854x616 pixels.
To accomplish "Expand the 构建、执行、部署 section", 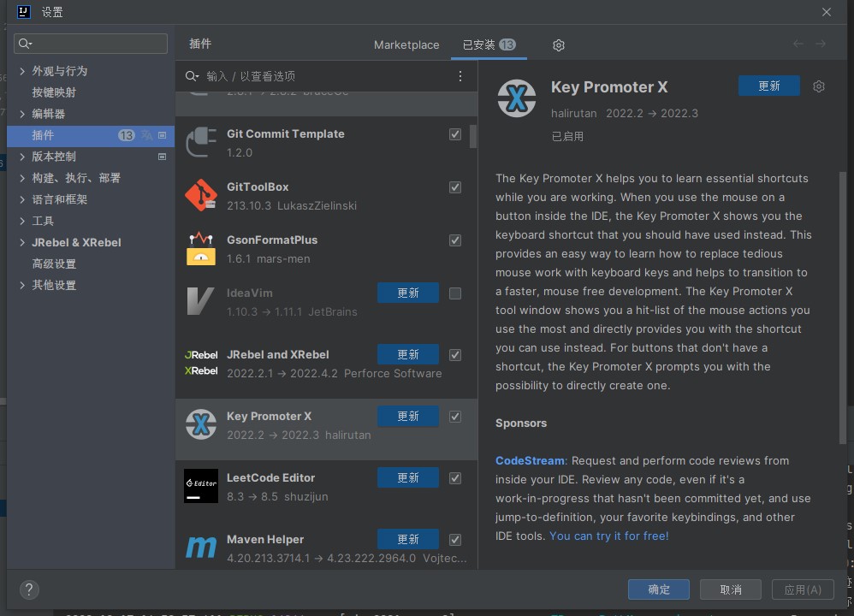I will [x=21, y=178].
